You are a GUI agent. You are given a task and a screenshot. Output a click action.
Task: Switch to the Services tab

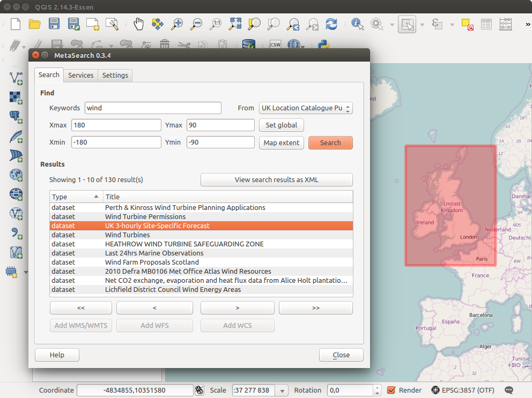(81, 76)
